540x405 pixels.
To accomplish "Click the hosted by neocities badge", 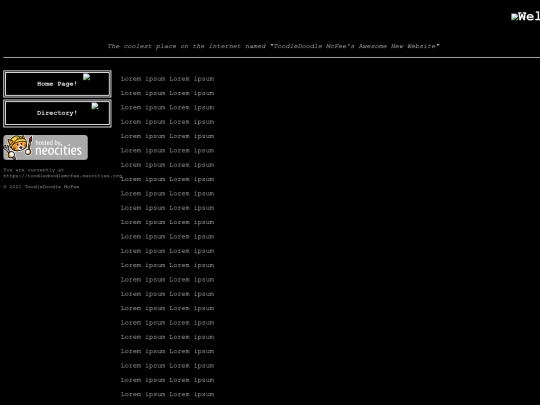I will pos(45,147).
